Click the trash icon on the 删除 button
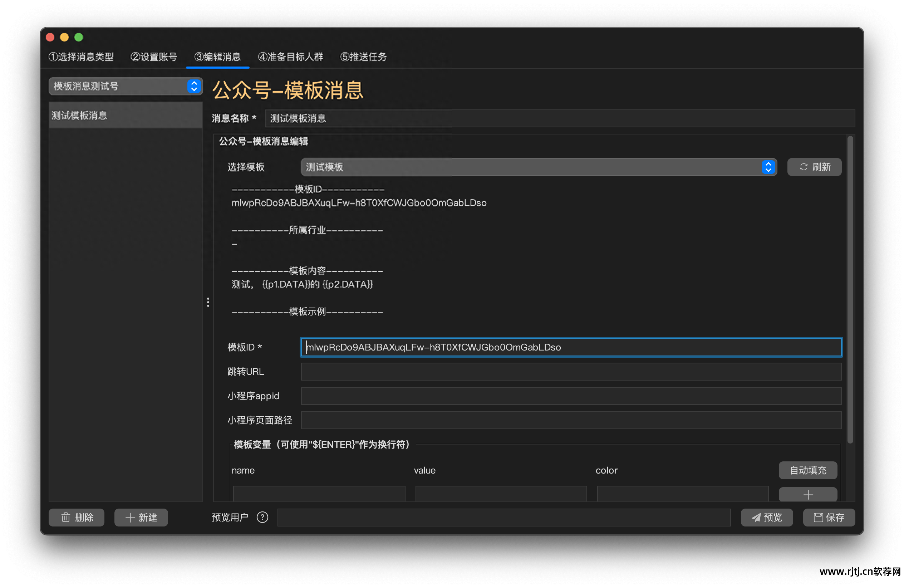The image size is (904, 588). coord(65,517)
